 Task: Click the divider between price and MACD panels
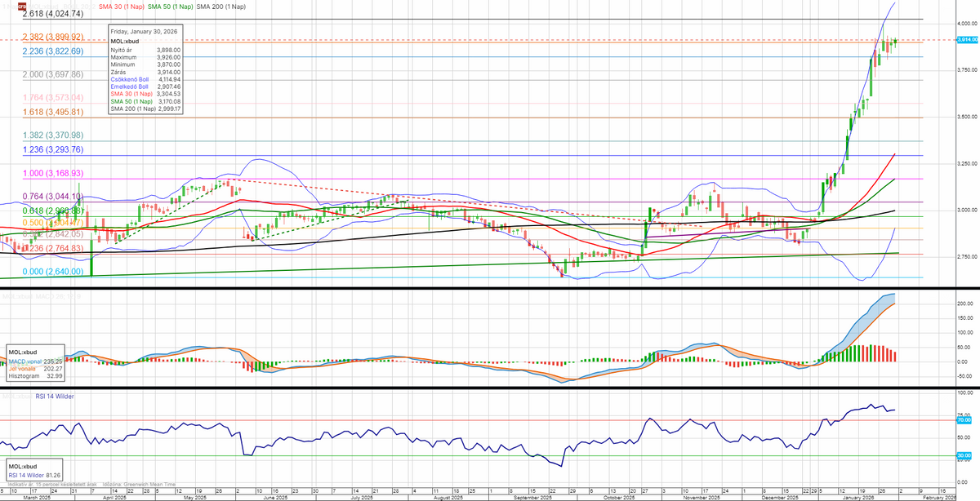coord(490,289)
